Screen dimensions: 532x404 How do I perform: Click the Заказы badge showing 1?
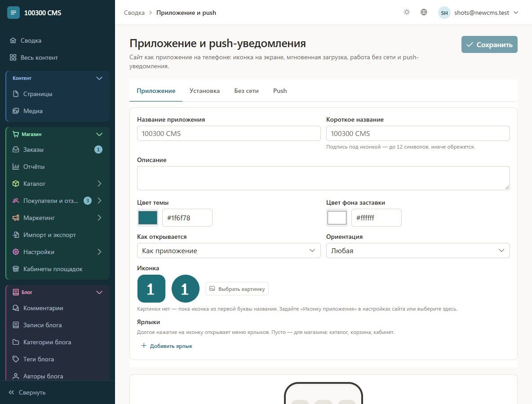[x=98, y=149]
